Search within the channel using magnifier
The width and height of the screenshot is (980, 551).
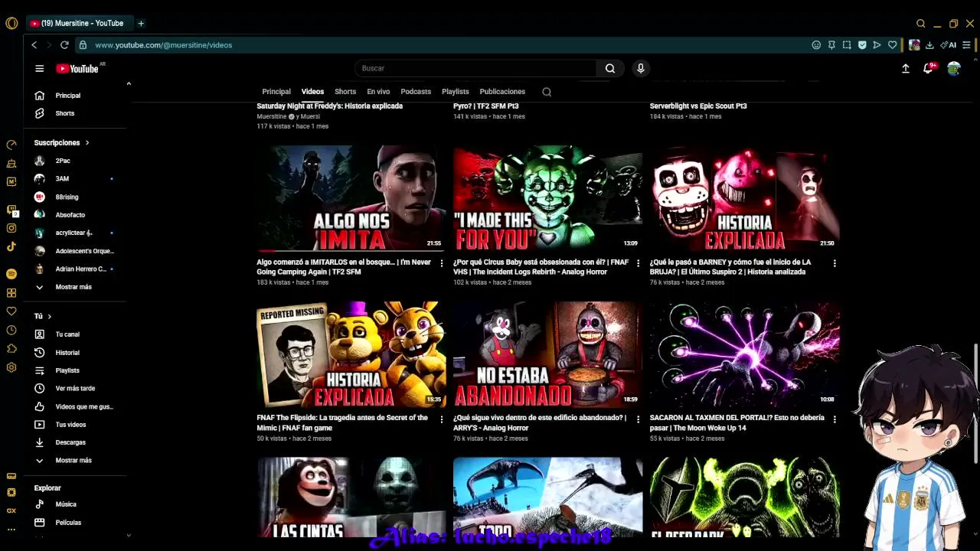pyautogui.click(x=547, y=92)
